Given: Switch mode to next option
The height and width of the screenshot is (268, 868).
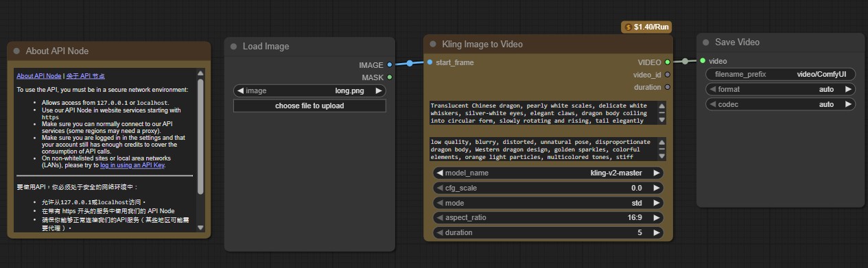Looking at the screenshot, I should pos(657,203).
